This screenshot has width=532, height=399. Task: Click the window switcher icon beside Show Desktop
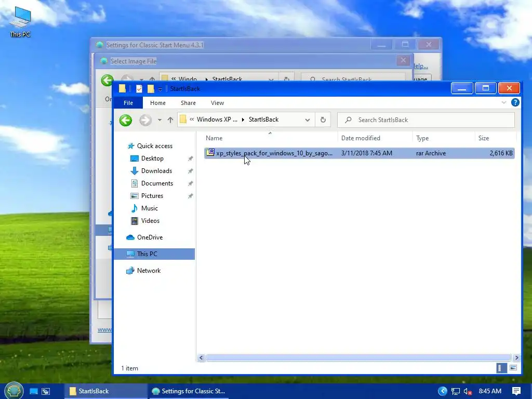pyautogui.click(x=46, y=391)
